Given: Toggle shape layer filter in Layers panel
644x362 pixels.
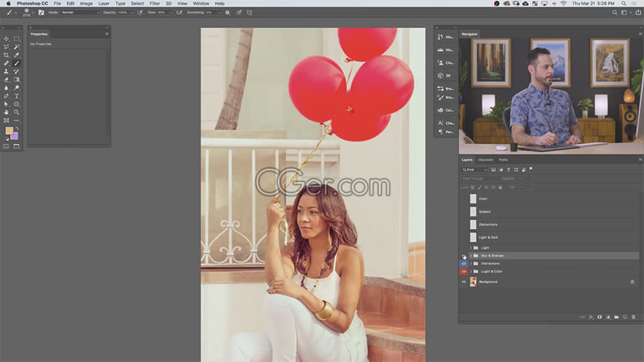Looking at the screenshot, I should tap(516, 170).
